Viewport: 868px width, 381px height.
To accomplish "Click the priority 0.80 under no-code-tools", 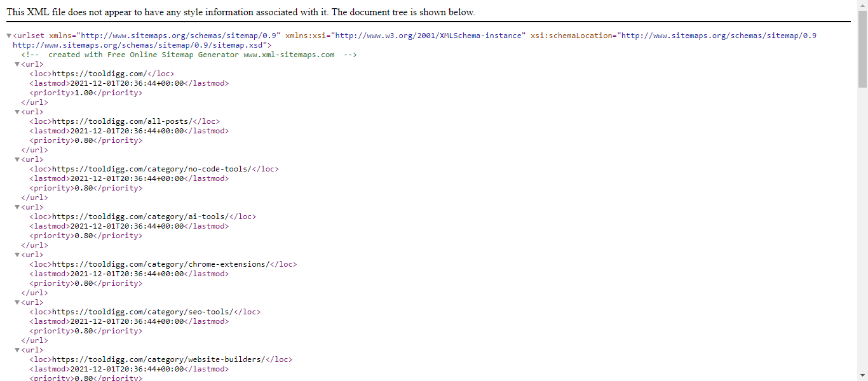I will [x=84, y=188].
